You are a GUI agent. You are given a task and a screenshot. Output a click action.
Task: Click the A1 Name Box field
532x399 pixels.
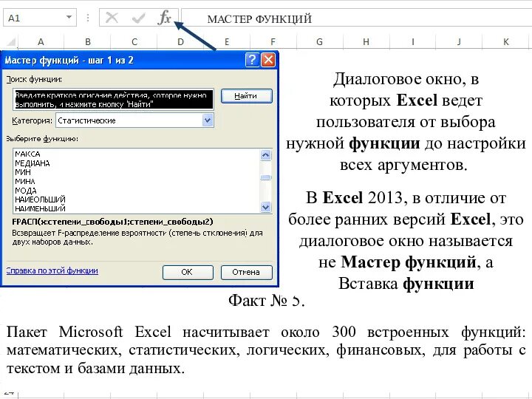coord(40,18)
